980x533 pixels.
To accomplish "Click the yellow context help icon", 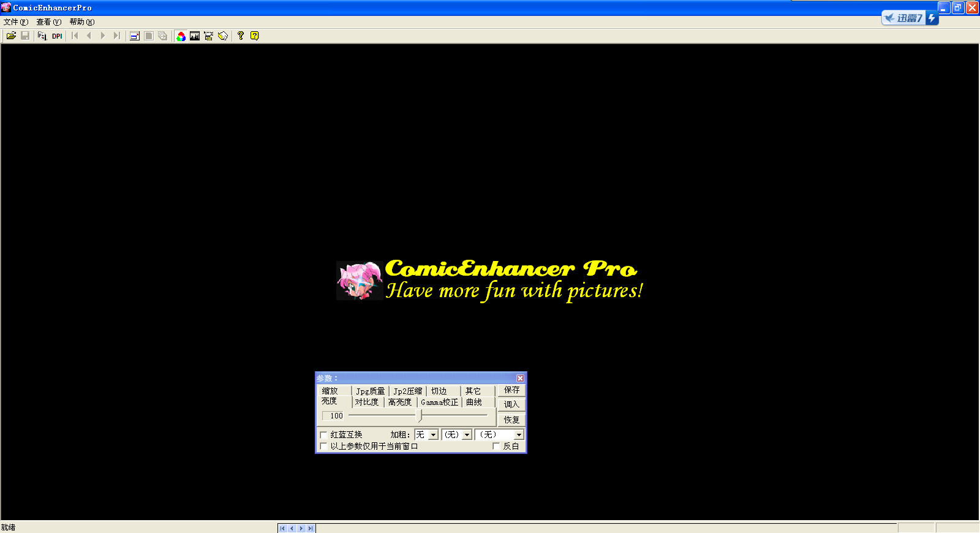I will (x=255, y=36).
